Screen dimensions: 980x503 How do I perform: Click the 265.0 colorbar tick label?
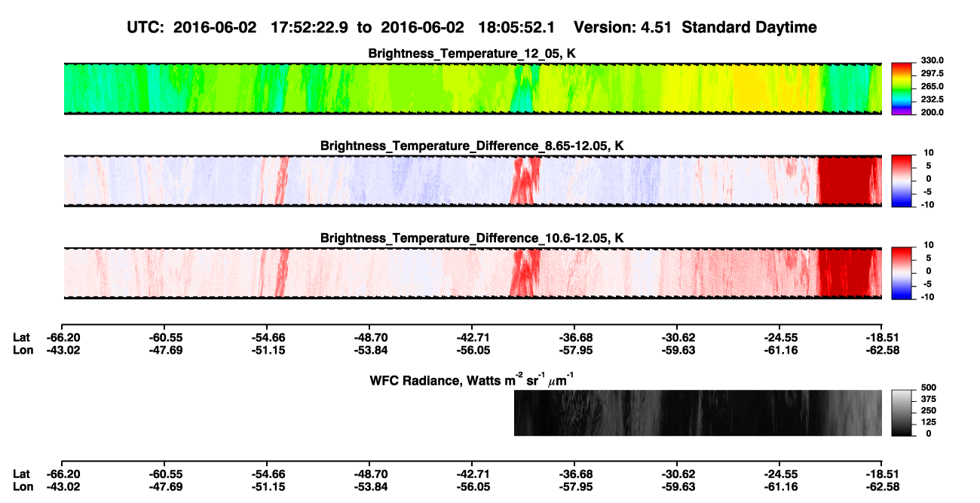[x=933, y=86]
